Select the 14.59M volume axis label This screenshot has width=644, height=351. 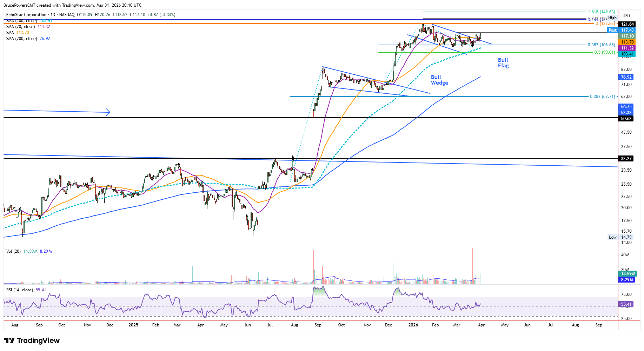tap(627, 274)
